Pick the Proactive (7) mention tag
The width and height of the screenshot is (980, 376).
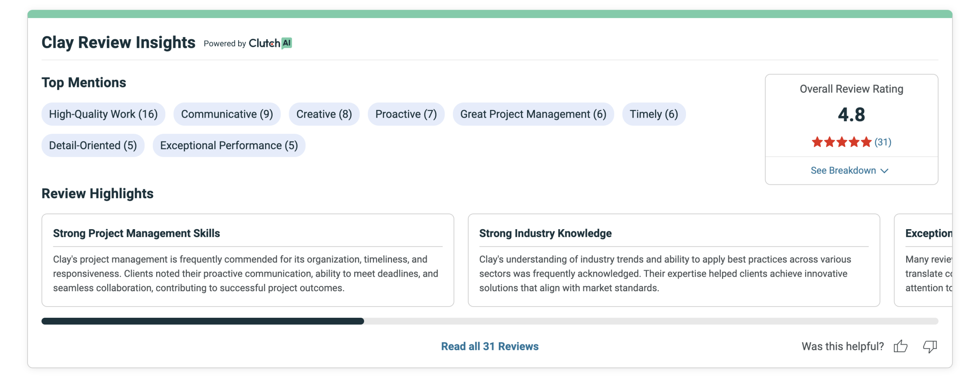click(x=405, y=114)
